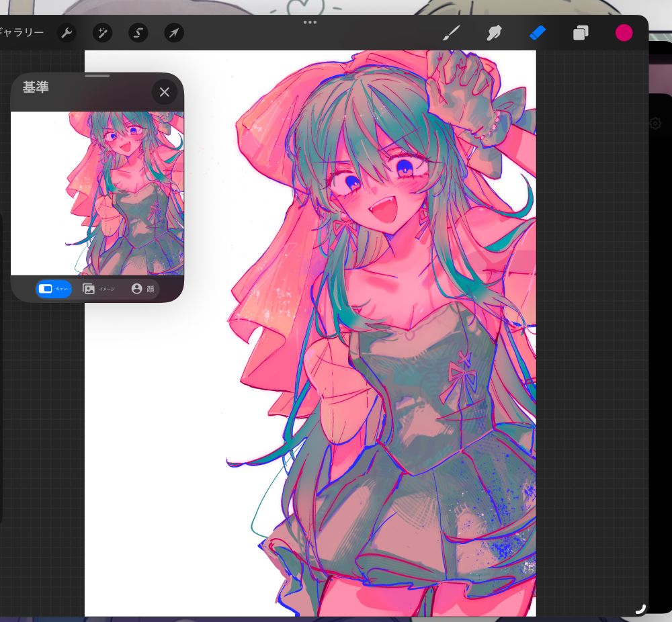Open the pink active color picker
Image resolution: width=672 pixels, height=622 pixels.
click(624, 32)
